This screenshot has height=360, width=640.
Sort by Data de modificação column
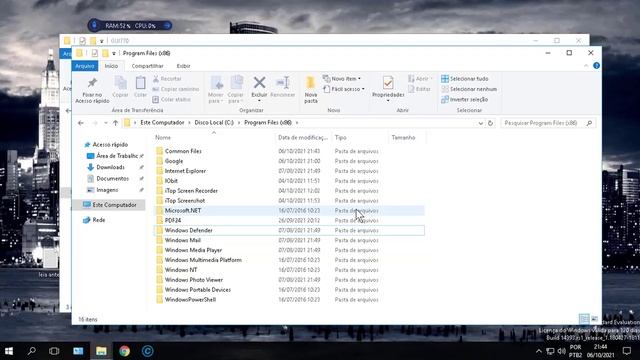coord(304,138)
